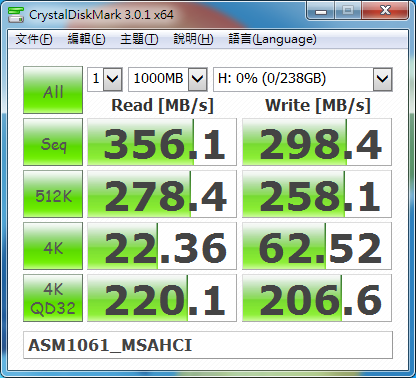The height and width of the screenshot is (378, 416).
Task: Open the 編輯(E) menu
Action: click(x=86, y=39)
